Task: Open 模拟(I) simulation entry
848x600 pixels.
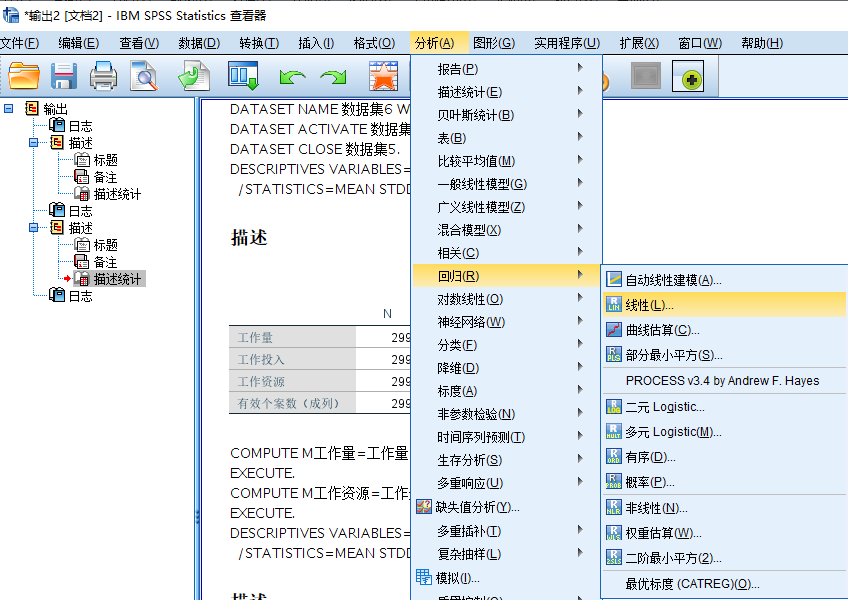Action: pos(507,578)
